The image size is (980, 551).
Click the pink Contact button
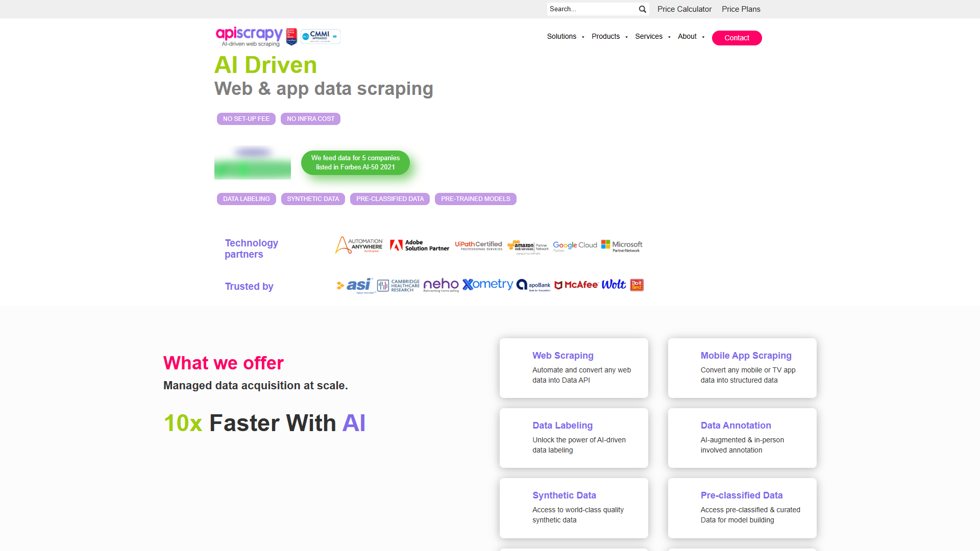(737, 38)
